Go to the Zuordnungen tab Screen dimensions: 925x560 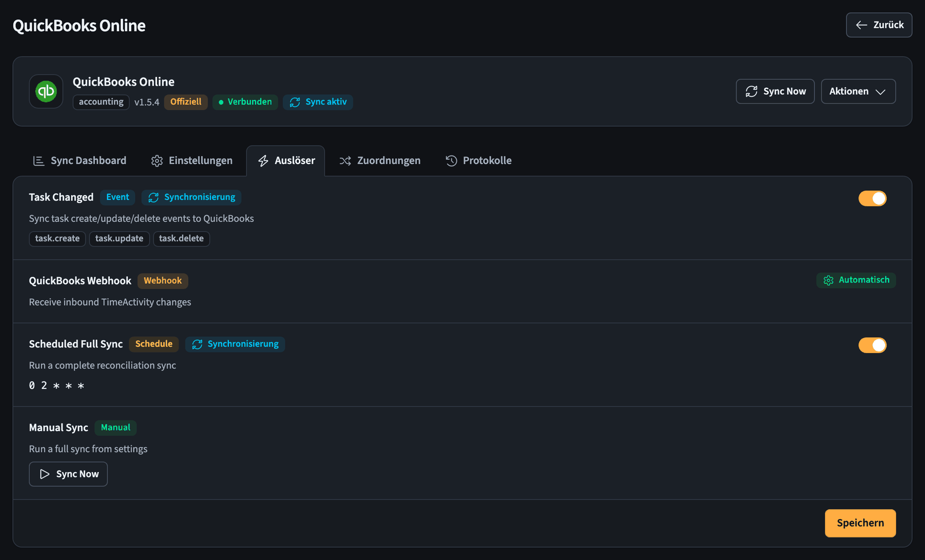[x=380, y=161]
